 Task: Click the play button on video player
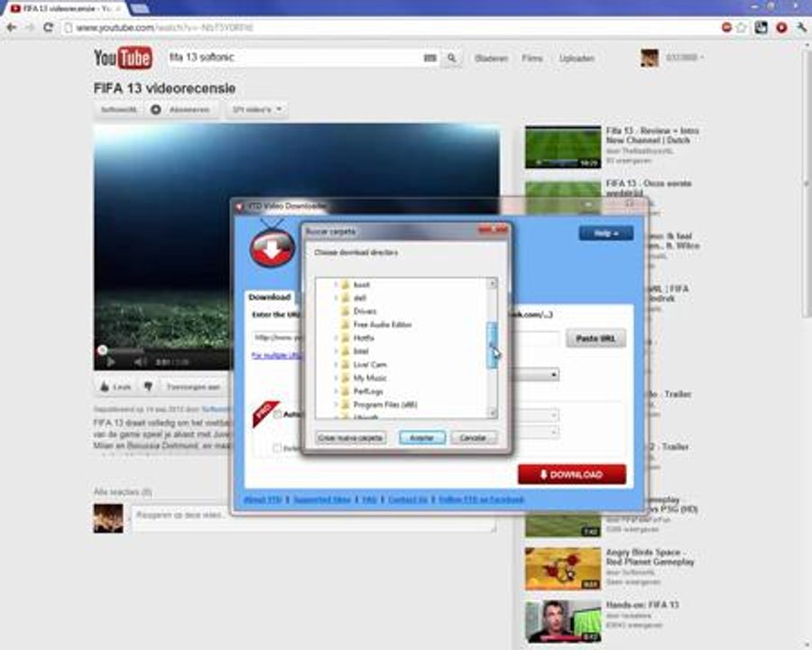[x=110, y=362]
